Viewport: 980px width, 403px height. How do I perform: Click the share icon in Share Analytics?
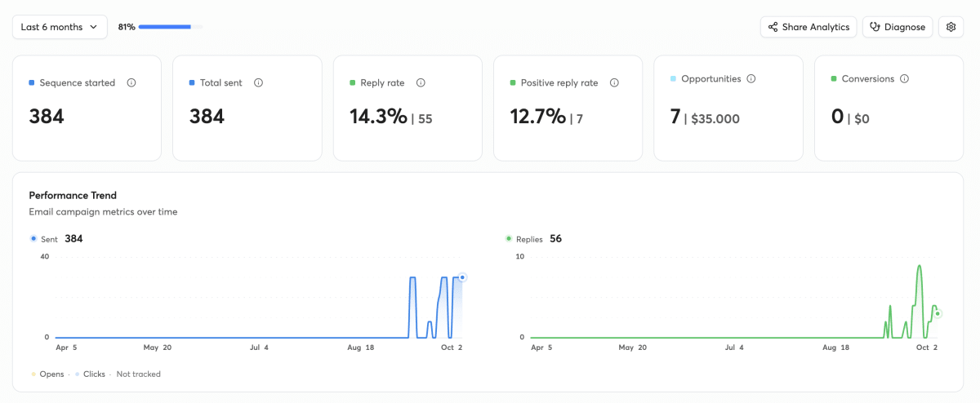tap(773, 27)
